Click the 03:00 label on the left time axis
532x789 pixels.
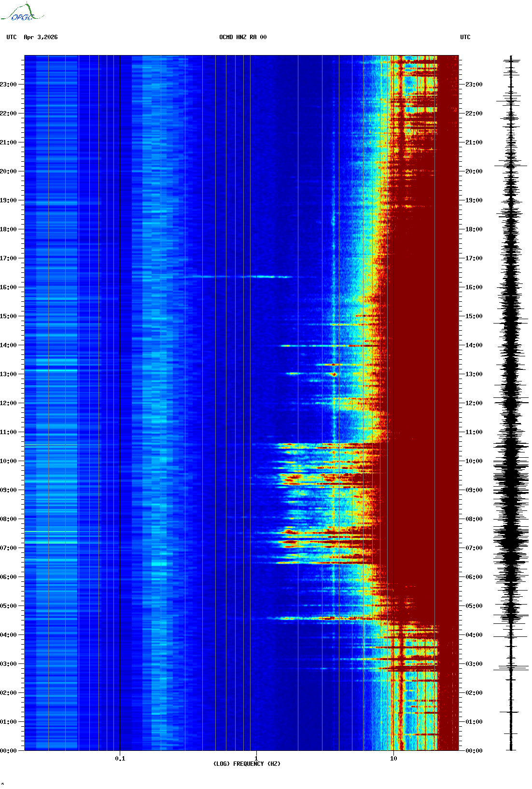pyautogui.click(x=8, y=664)
